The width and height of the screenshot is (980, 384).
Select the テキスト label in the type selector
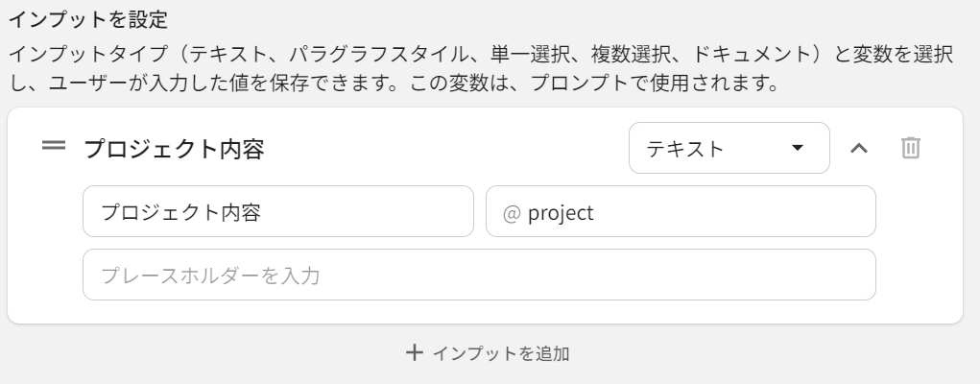point(685,149)
